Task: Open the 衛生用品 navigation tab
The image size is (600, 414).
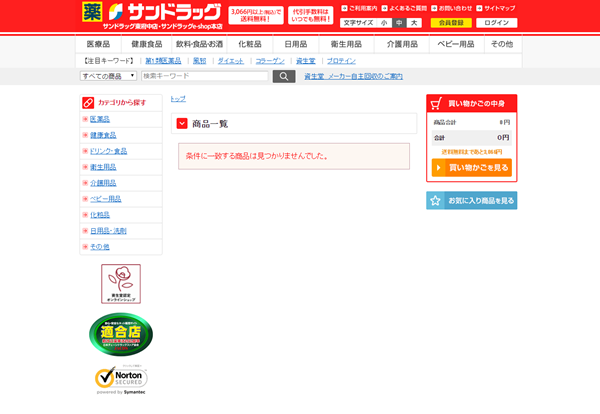Action: pyautogui.click(x=346, y=44)
